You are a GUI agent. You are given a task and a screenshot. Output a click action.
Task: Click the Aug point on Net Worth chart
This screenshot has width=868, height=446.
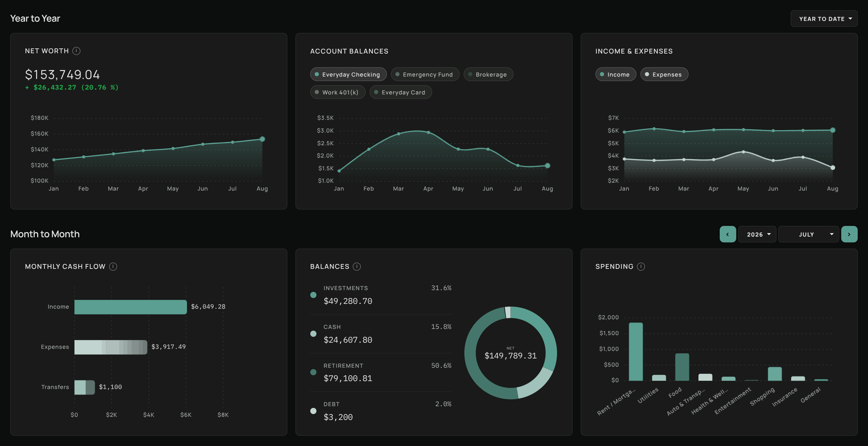262,139
